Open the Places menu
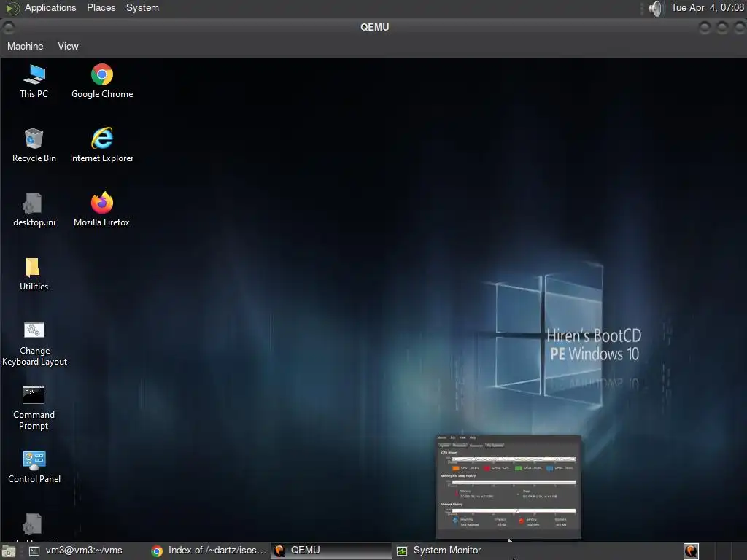This screenshot has height=560, width=747. tap(101, 7)
